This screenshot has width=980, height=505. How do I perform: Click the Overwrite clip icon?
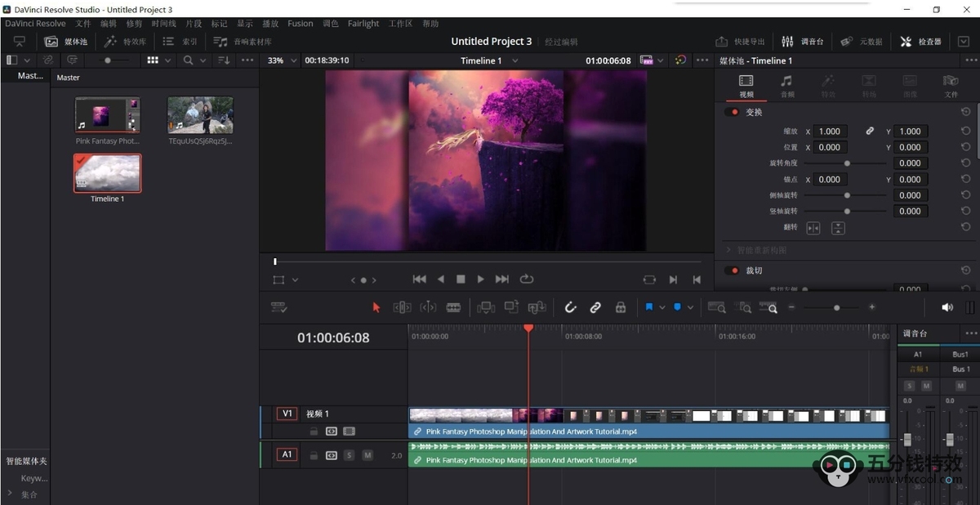pyautogui.click(x=512, y=307)
